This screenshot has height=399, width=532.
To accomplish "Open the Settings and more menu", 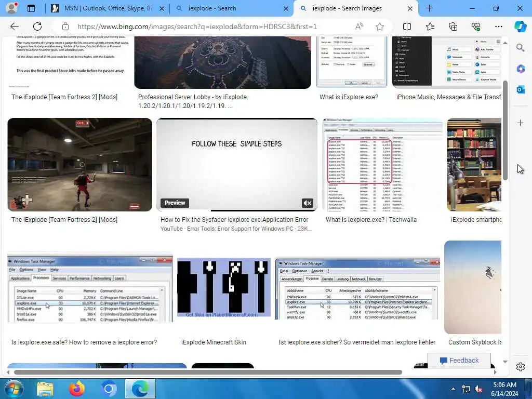I will point(498,26).
